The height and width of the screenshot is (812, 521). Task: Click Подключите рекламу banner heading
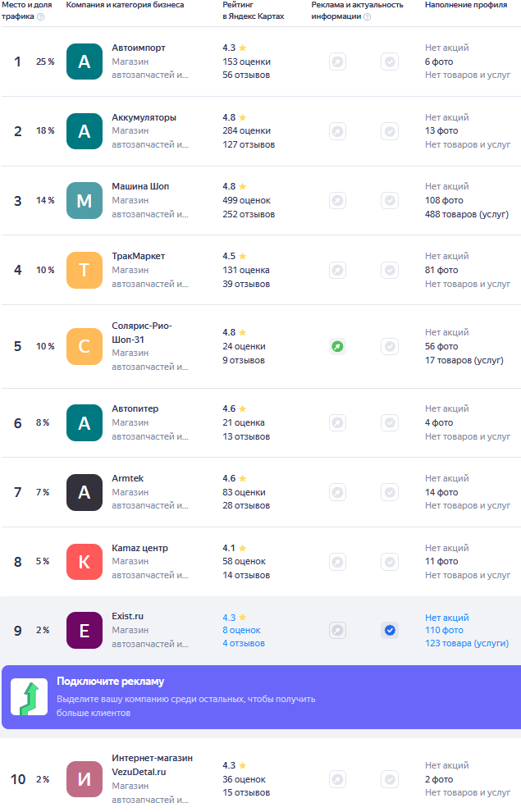point(110,682)
